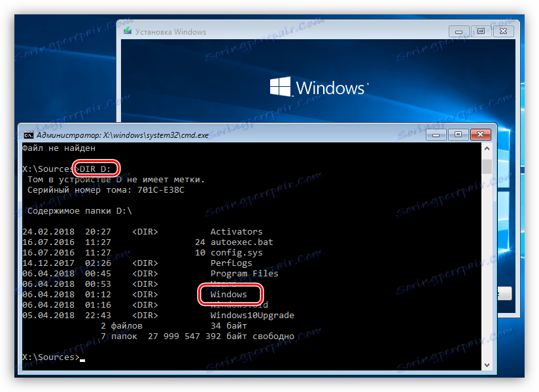
Task: Restore the cmd.exe window size
Action: coord(458,135)
